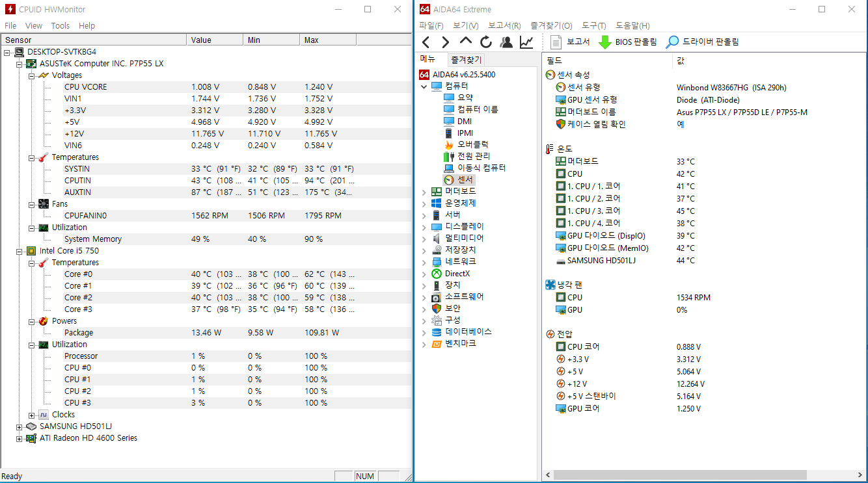Collapse the Fans node in HWMonitor
The width and height of the screenshot is (868, 483).
(x=32, y=204)
